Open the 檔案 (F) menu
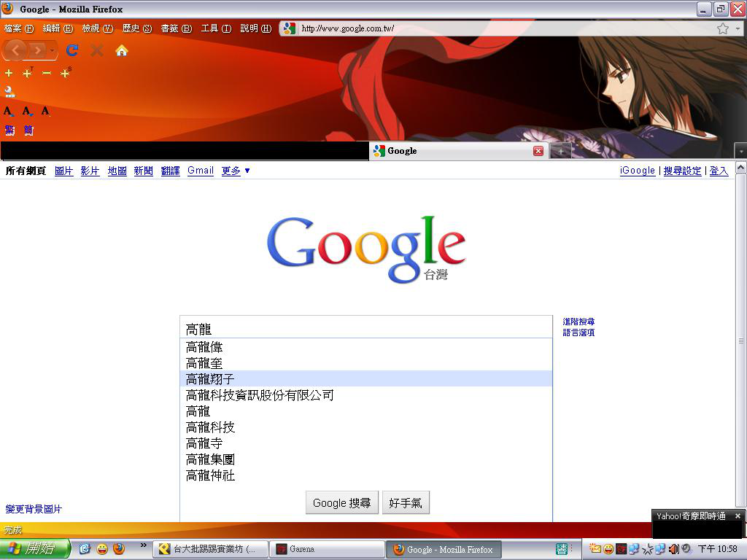Image resolution: width=747 pixels, height=560 pixels. [19, 28]
